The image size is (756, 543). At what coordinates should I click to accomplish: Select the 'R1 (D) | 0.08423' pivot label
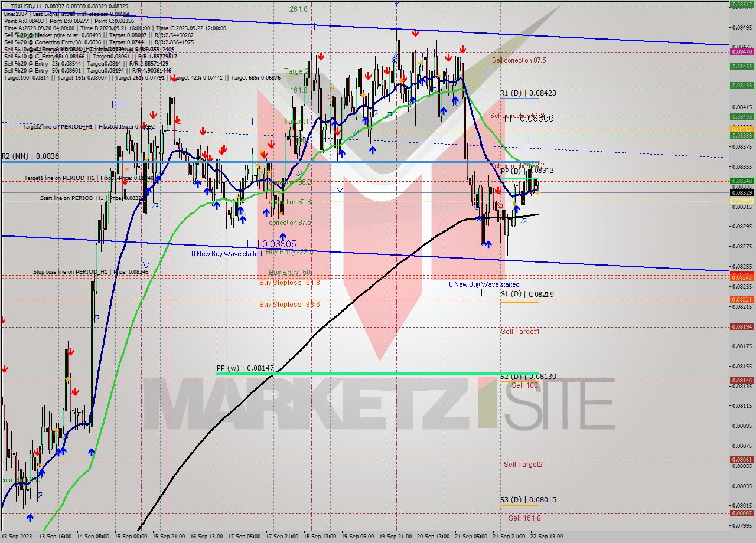[528, 93]
